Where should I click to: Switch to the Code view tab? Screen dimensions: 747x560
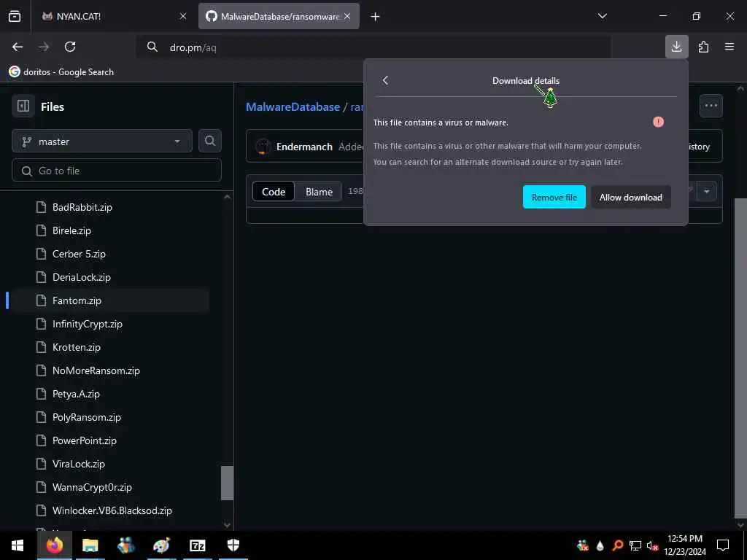(x=274, y=192)
